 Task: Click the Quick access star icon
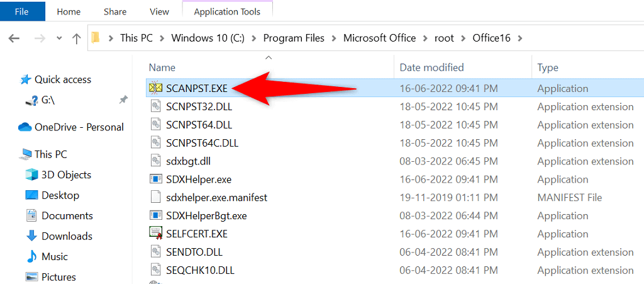(x=25, y=80)
